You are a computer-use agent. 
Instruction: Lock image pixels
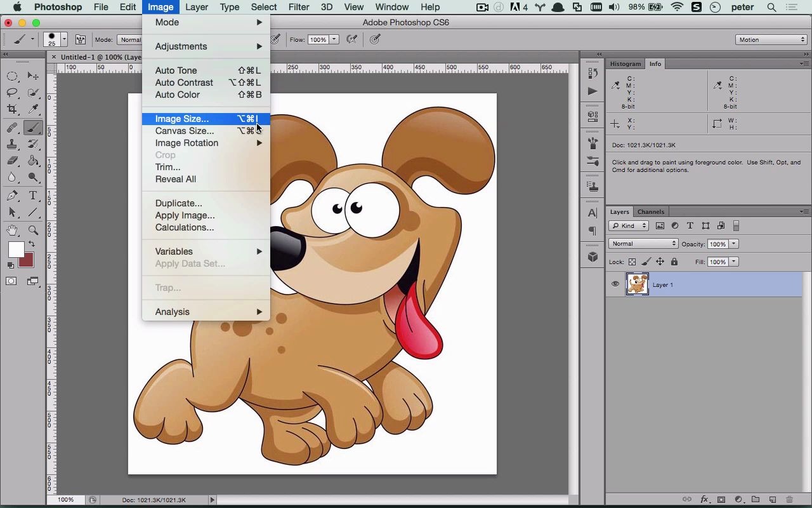click(x=646, y=262)
